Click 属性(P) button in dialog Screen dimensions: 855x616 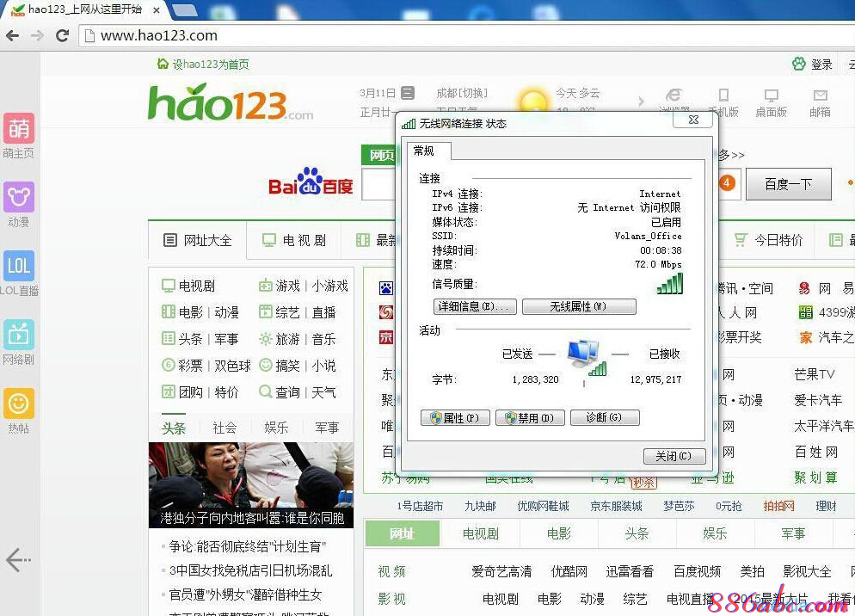[455, 418]
